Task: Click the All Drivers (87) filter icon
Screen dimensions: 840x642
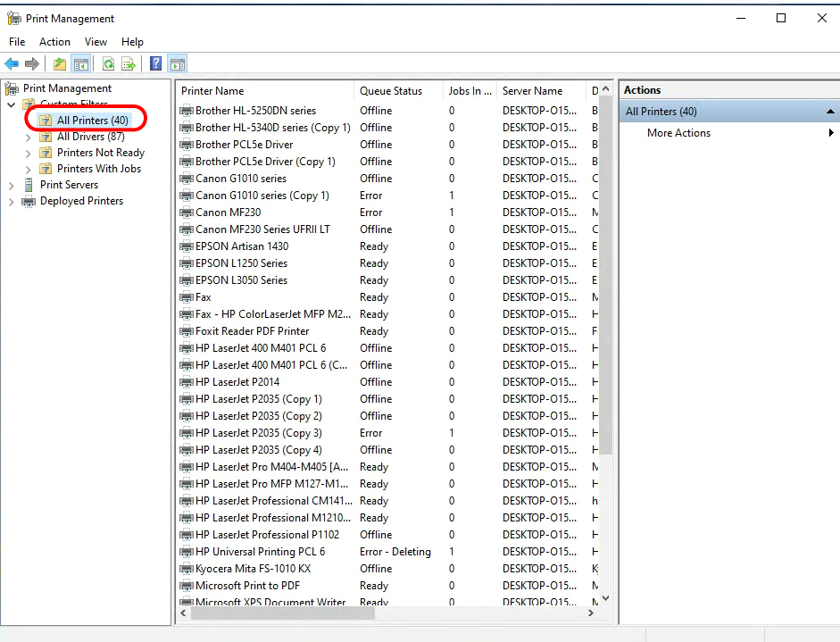Action: click(46, 137)
